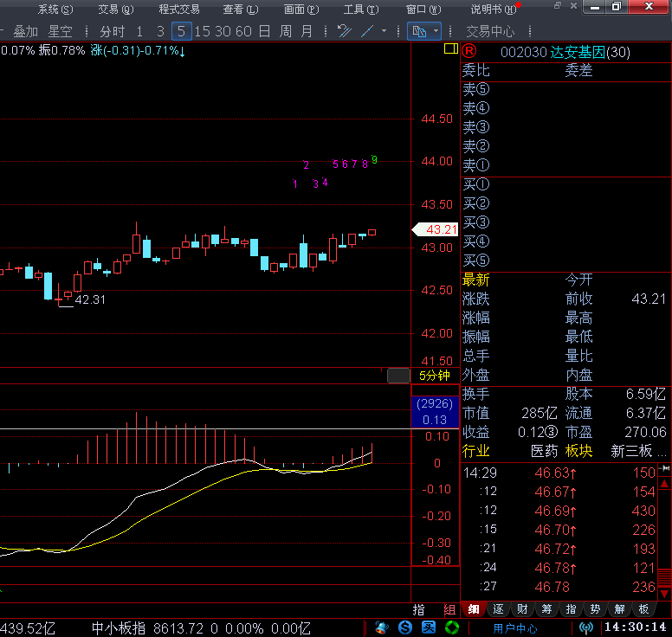Click the yellow panel layout icon
Image resolution: width=672 pixels, height=637 pixels.
[450, 49]
